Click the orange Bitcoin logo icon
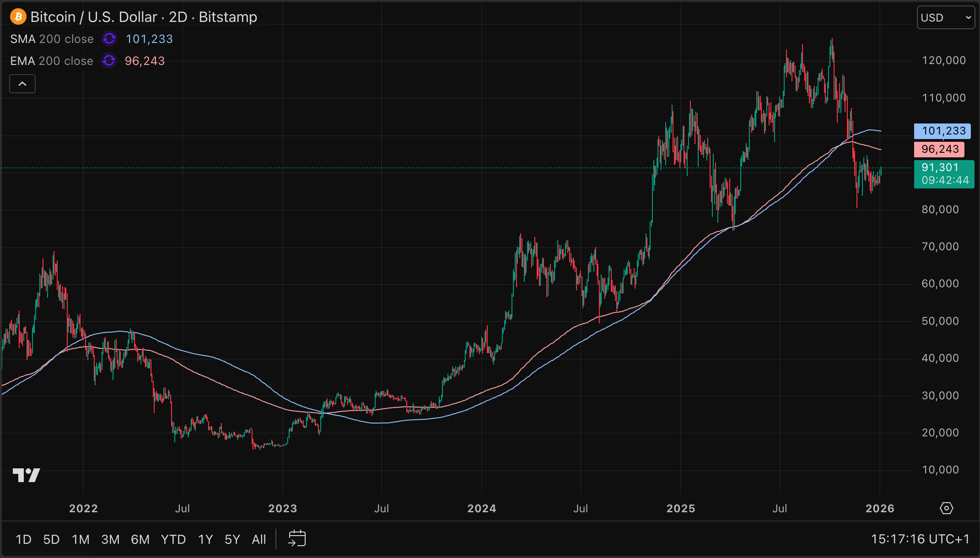The width and height of the screenshot is (980, 558). pos(18,17)
